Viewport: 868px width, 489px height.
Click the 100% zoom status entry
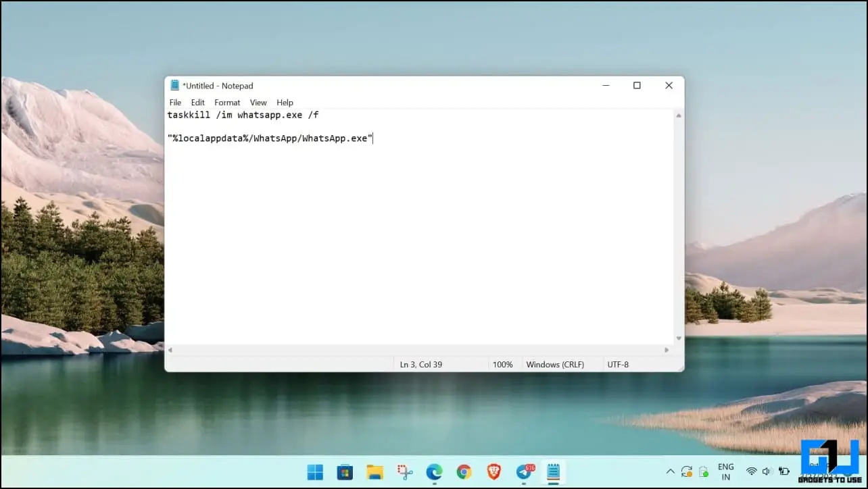[503, 365]
